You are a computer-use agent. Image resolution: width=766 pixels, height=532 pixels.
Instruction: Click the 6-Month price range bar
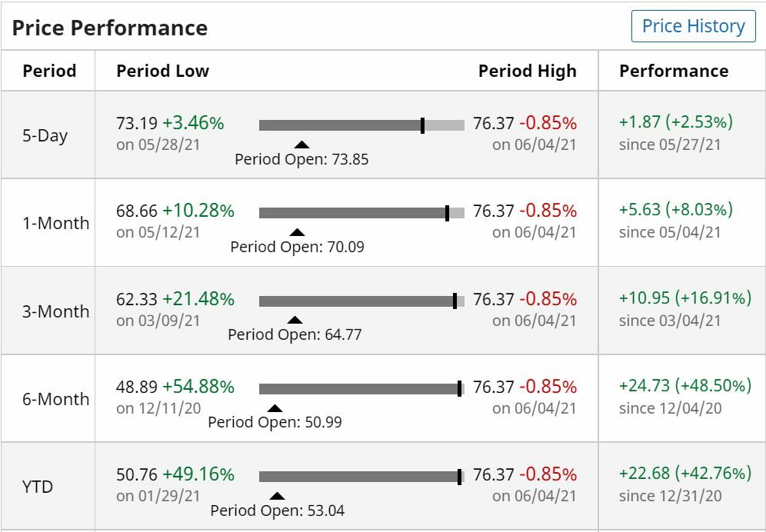361,389
